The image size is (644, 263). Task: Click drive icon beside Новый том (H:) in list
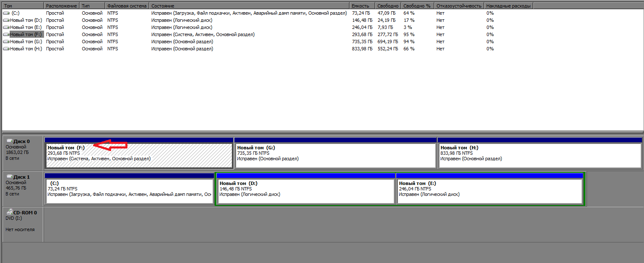point(6,49)
